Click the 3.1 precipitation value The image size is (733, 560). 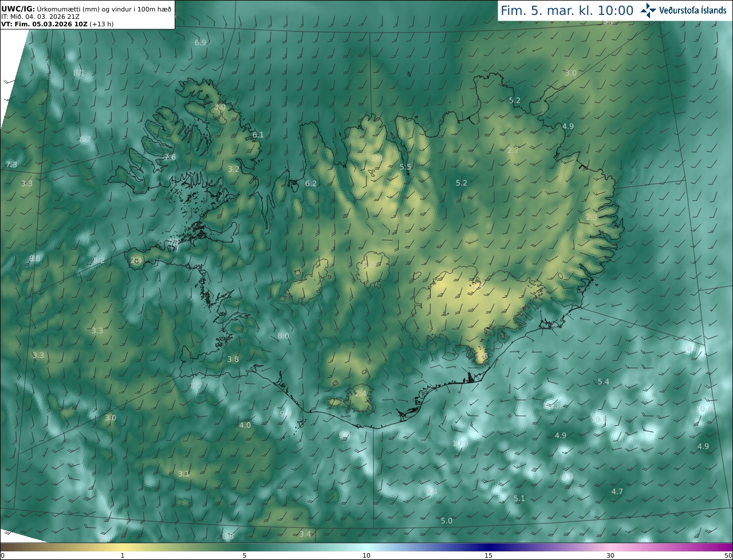click(x=183, y=474)
